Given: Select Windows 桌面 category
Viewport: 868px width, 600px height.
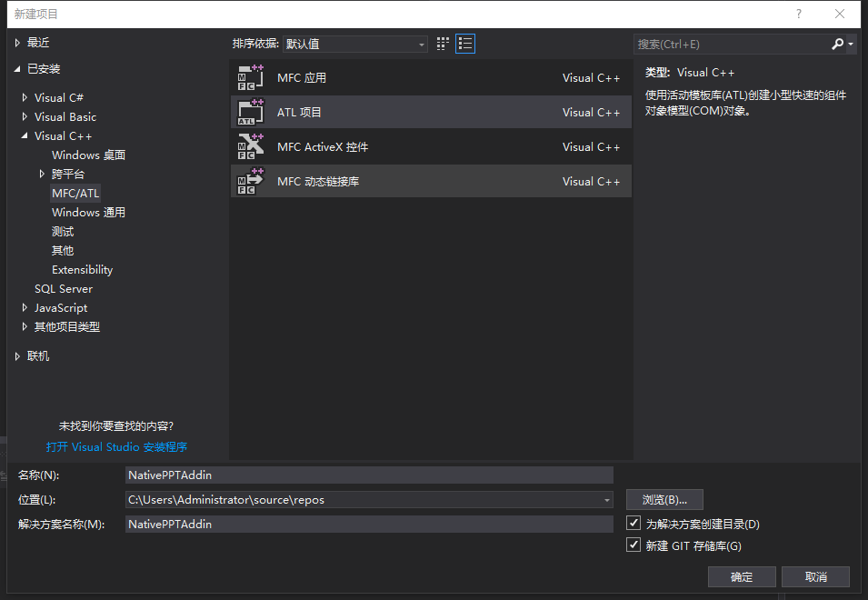Looking at the screenshot, I should [88, 155].
